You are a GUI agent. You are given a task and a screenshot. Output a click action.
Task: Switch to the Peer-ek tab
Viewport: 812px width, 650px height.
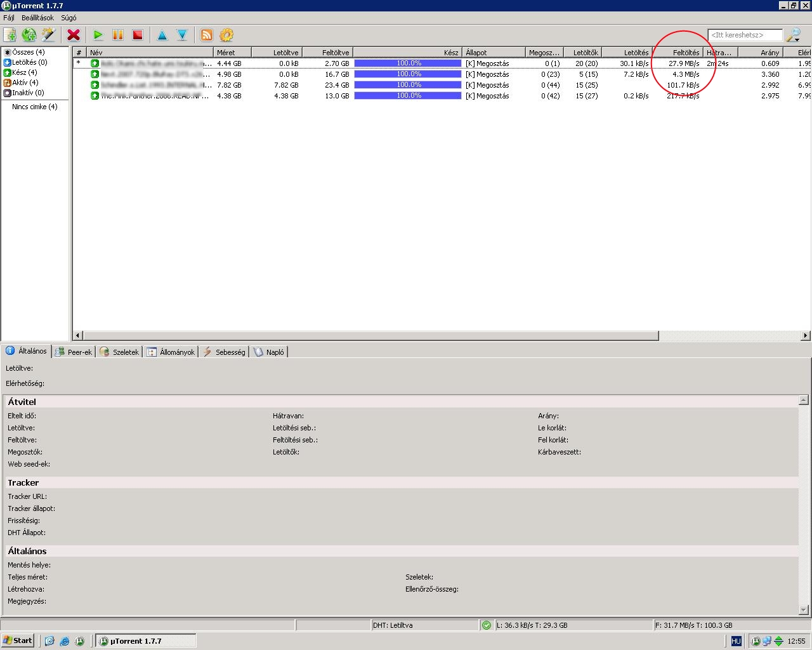tap(75, 352)
